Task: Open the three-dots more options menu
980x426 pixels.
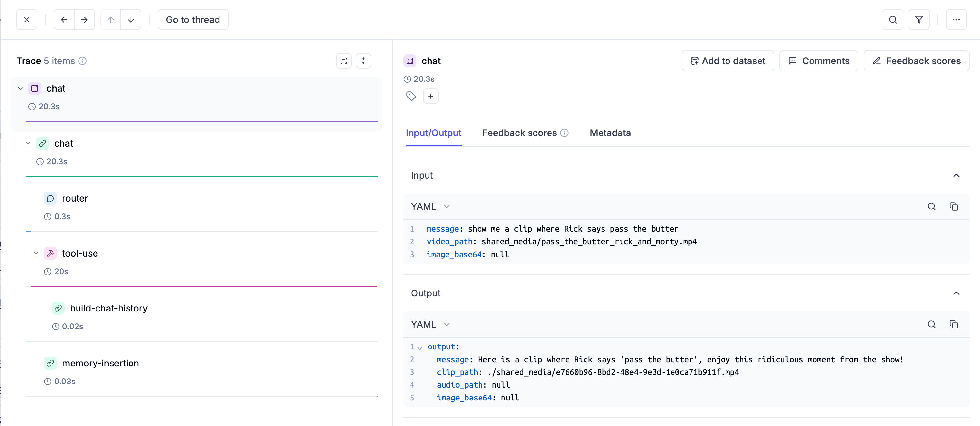Action: pyautogui.click(x=956, y=20)
